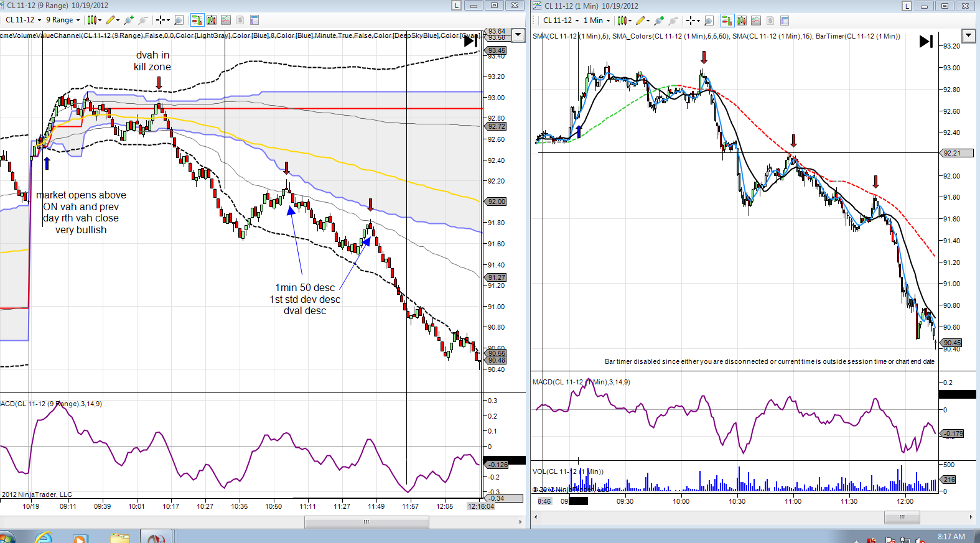Click zoom-in icon in 9 Range chart toolbar

point(129,21)
